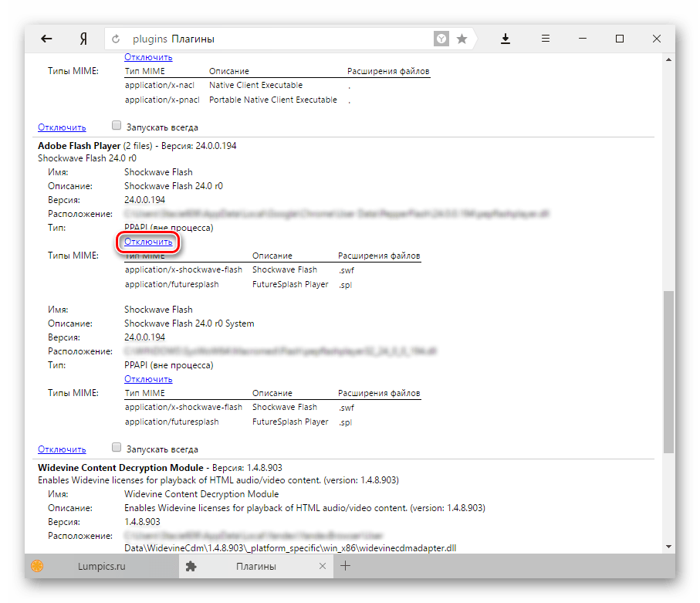The image size is (700, 603).
Task: Go back with the back arrow
Action: pyautogui.click(x=46, y=39)
